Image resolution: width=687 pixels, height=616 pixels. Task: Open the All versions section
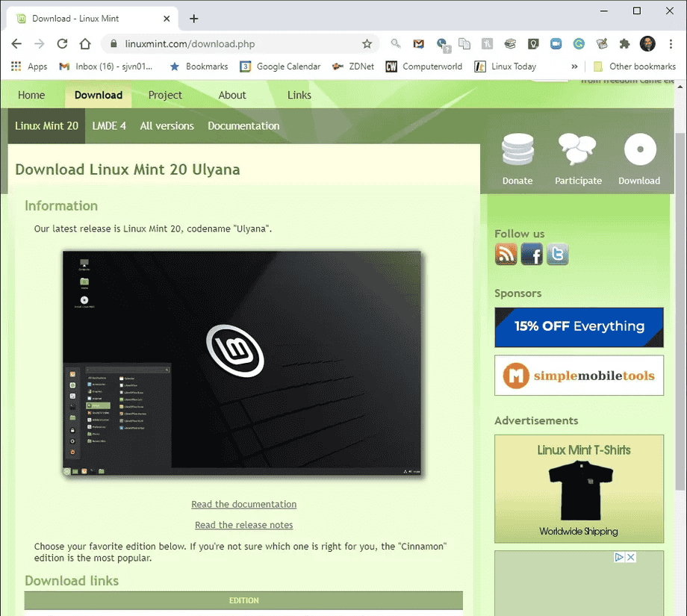[167, 125]
